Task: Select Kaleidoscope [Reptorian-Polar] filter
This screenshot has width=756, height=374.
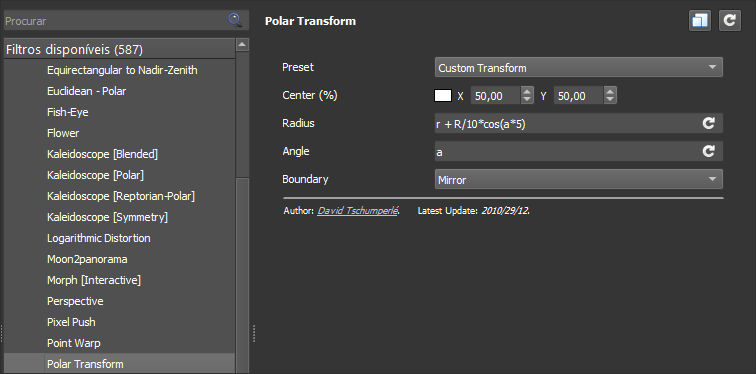Action: [x=121, y=196]
